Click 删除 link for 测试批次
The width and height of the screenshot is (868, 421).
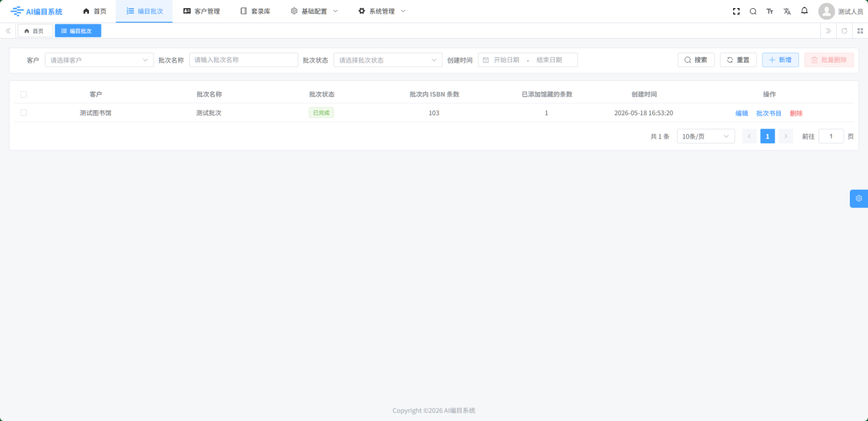[796, 113]
